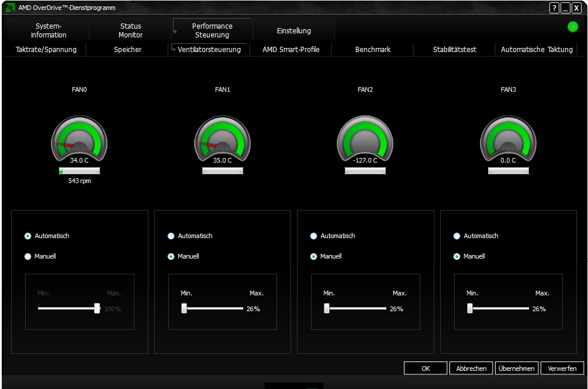Click the 34.0 C temperature reading
The height and width of the screenshot is (389, 588).
pyautogui.click(x=79, y=160)
